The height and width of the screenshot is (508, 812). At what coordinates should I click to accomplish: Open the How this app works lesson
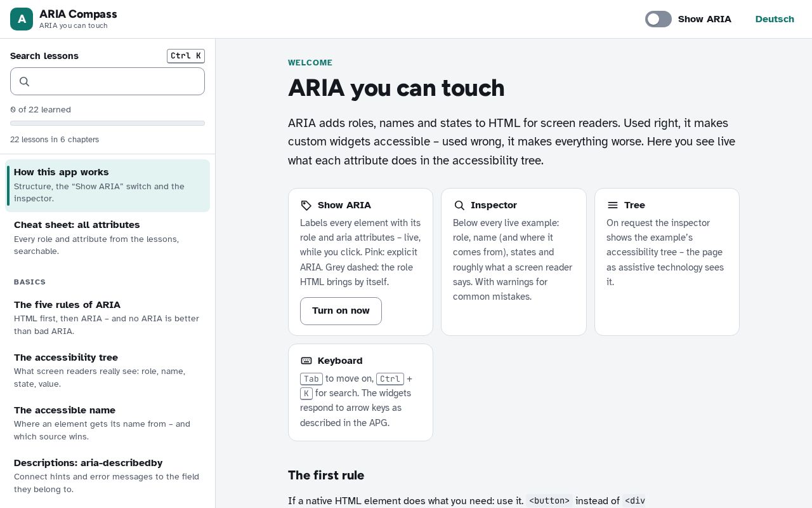108,185
